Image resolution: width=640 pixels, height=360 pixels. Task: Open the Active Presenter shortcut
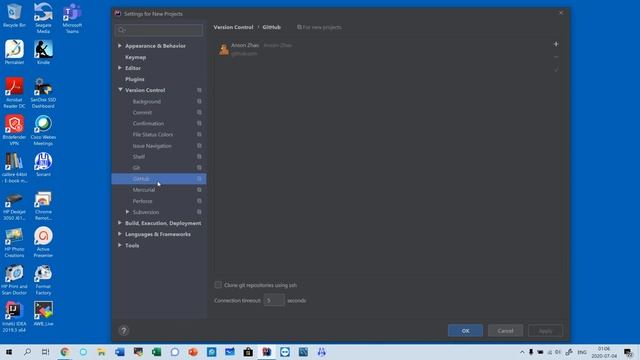[43, 242]
